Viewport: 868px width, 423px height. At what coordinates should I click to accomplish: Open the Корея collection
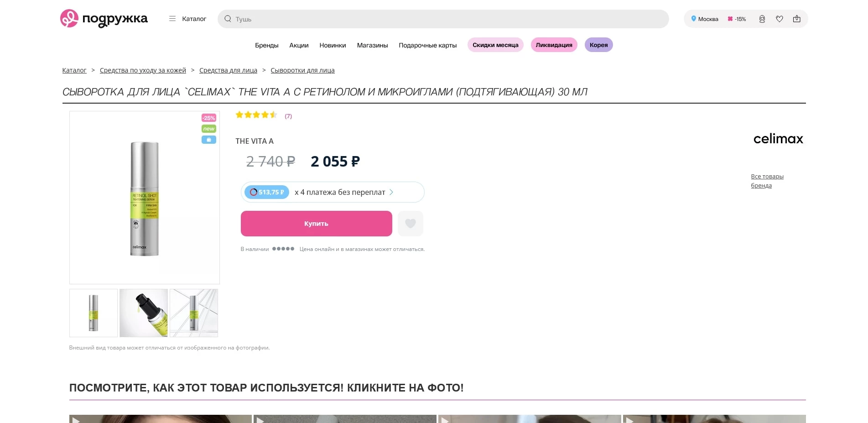tap(598, 45)
